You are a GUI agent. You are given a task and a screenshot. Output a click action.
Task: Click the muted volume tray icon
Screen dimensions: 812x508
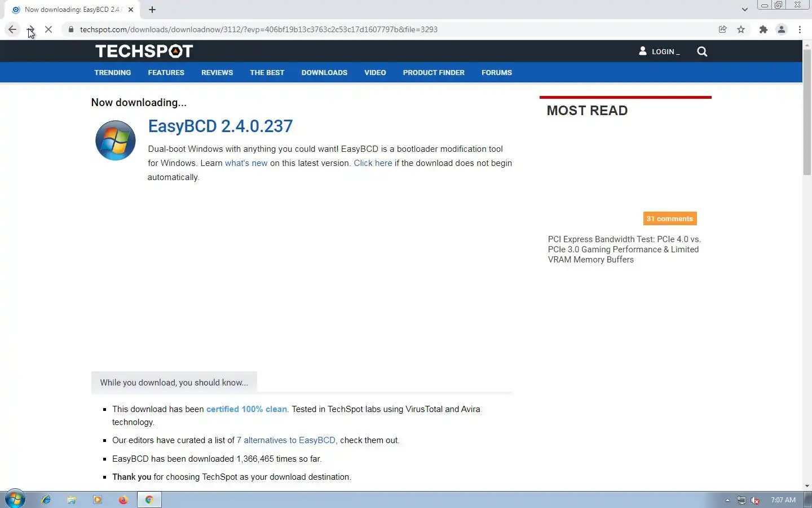pos(755,500)
